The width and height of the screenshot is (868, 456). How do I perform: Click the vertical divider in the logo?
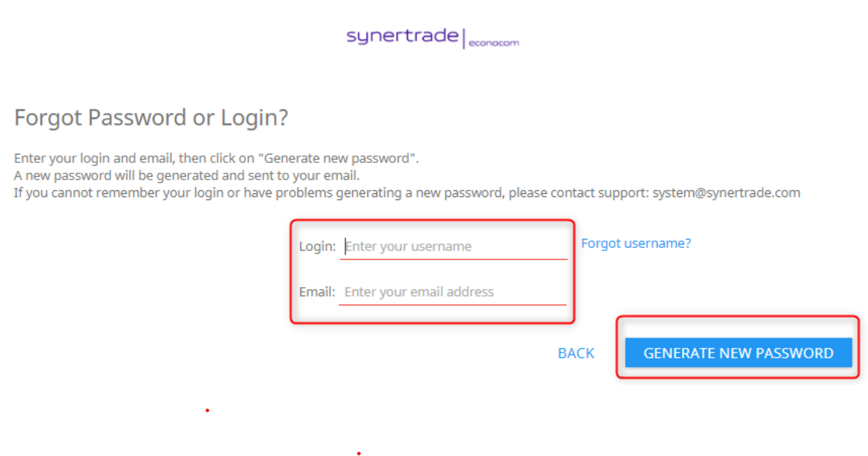point(464,40)
